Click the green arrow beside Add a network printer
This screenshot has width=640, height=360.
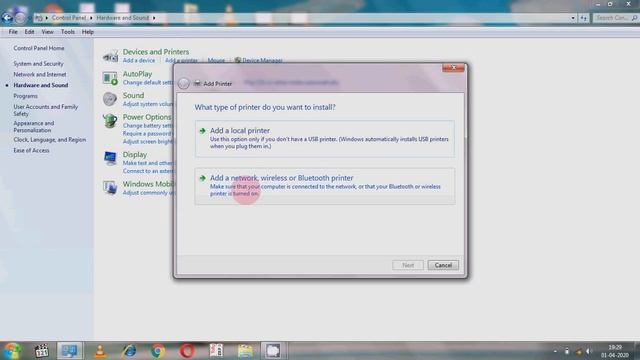(x=202, y=178)
